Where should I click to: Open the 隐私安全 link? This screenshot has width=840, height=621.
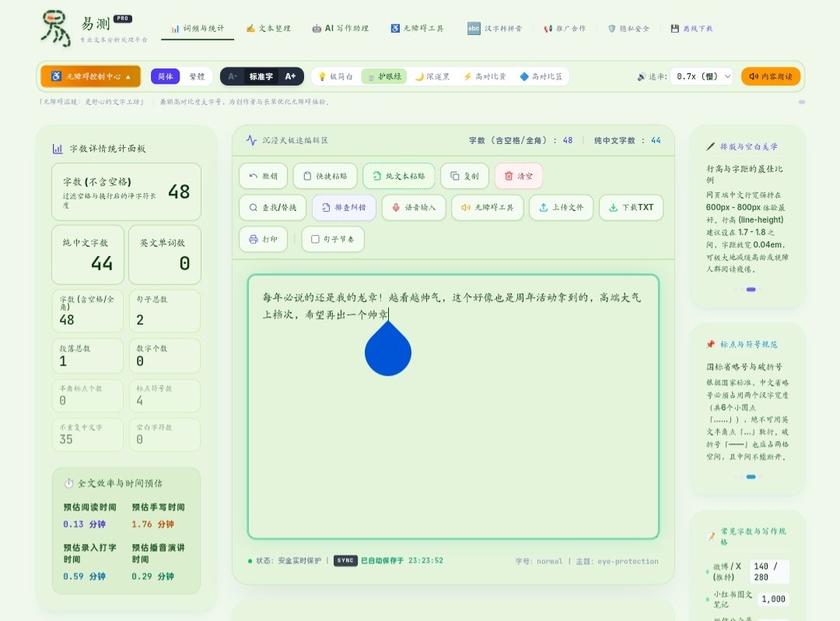pos(628,28)
